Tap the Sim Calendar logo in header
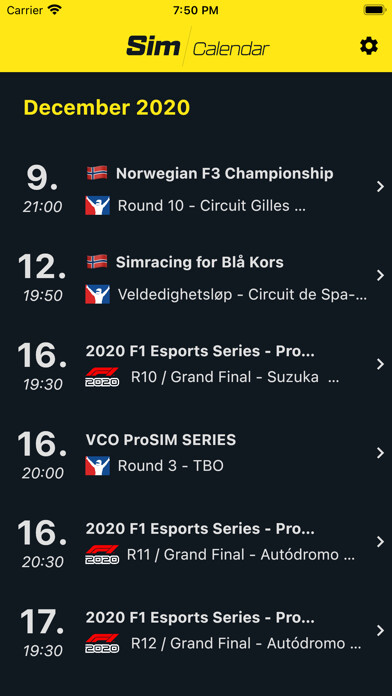 (x=198, y=47)
